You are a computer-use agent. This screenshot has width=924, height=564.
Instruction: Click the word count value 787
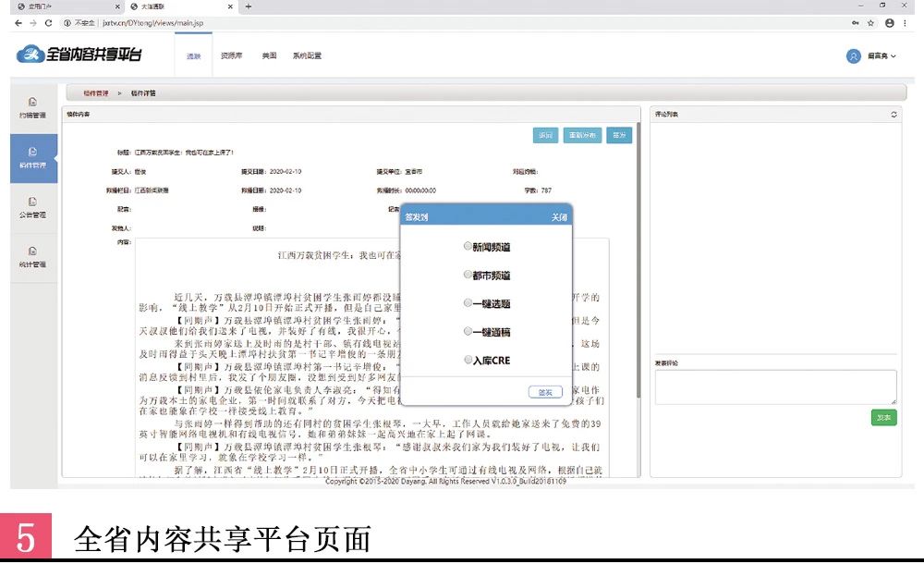click(546, 190)
